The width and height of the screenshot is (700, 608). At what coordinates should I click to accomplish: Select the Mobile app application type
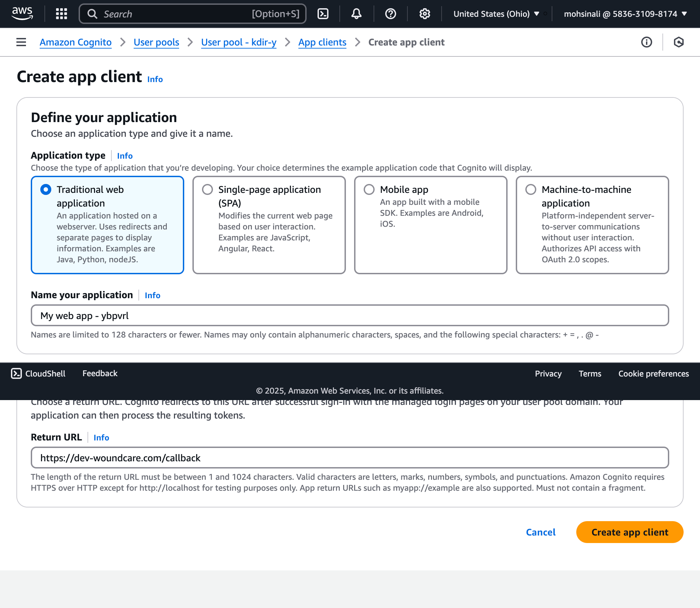click(x=369, y=189)
